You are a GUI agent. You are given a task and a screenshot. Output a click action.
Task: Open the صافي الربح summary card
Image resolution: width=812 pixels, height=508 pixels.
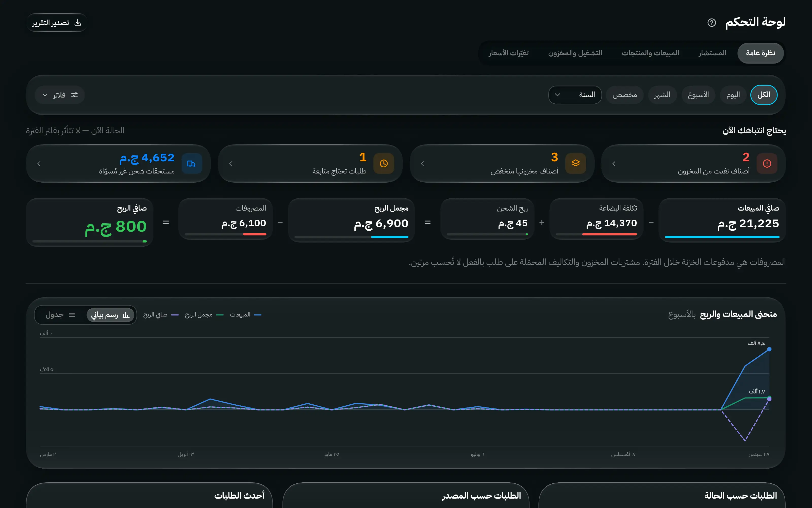[90, 222]
